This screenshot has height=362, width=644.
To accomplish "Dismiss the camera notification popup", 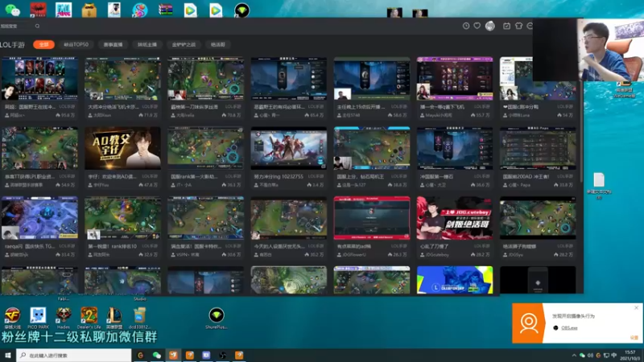I will [x=636, y=307].
